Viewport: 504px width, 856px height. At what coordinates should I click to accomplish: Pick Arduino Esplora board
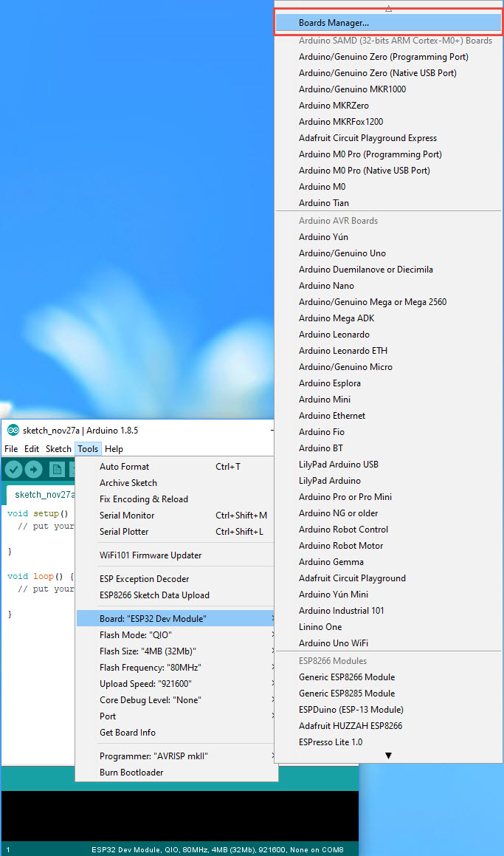(x=388, y=383)
